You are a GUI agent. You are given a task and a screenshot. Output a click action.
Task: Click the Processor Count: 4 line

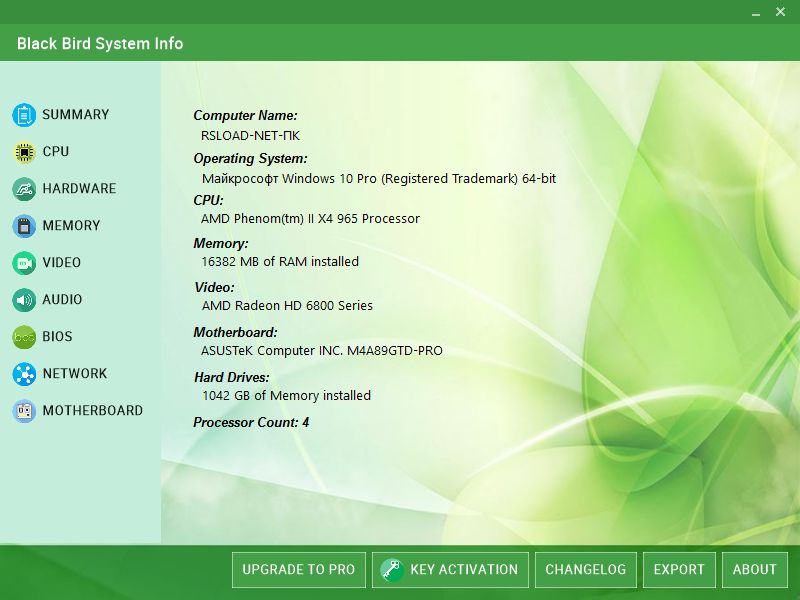click(251, 422)
